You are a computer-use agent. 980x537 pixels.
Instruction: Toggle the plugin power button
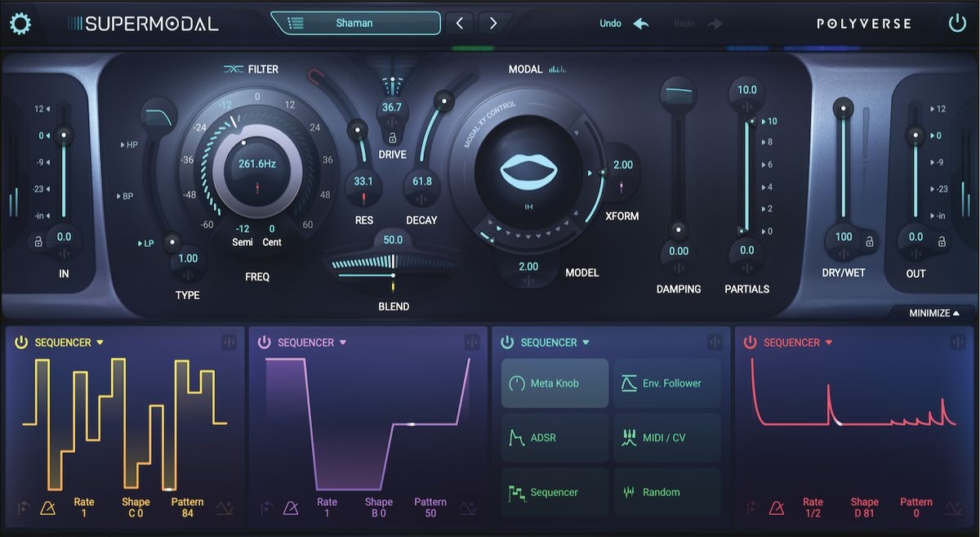(957, 23)
